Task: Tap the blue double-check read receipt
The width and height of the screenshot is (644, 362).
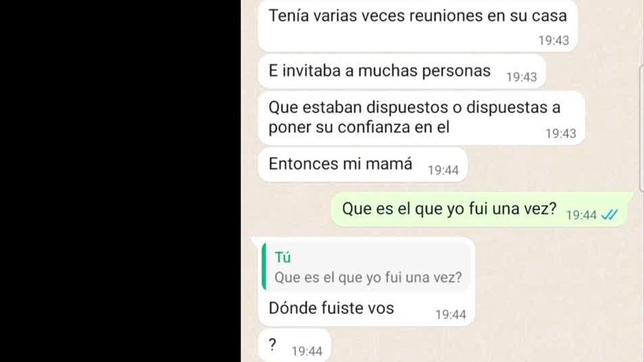Action: click(609, 215)
